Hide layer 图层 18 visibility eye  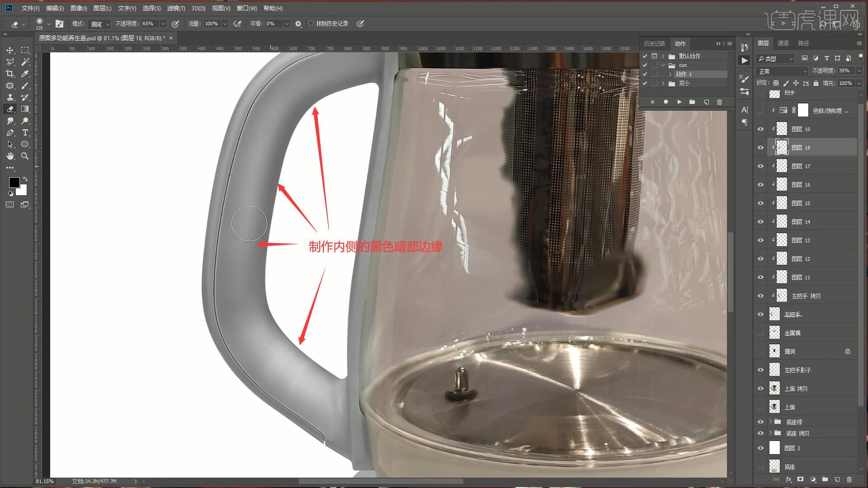pos(760,148)
